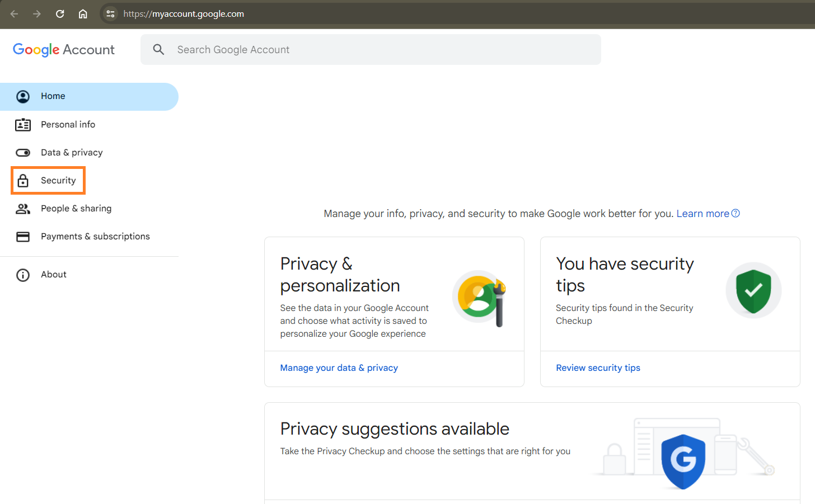Click the help icon beside Learn more
This screenshot has width=815, height=504.
point(736,213)
